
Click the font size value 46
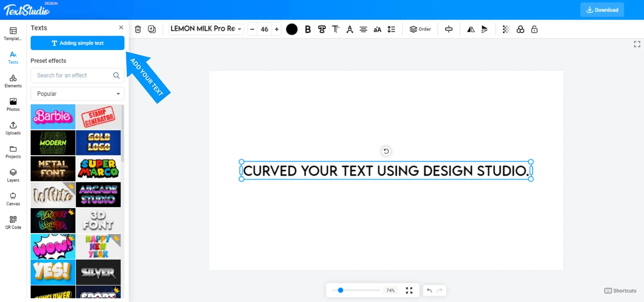[264, 29]
